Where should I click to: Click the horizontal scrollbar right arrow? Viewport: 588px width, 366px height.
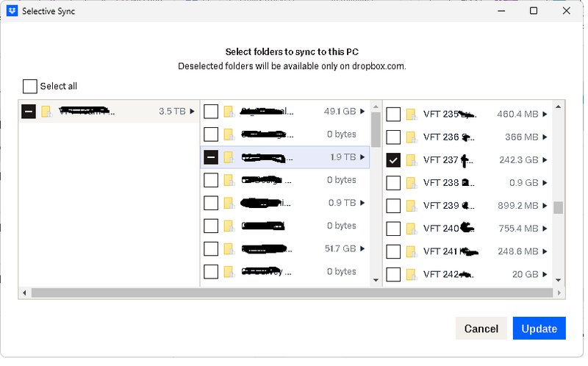click(x=559, y=293)
